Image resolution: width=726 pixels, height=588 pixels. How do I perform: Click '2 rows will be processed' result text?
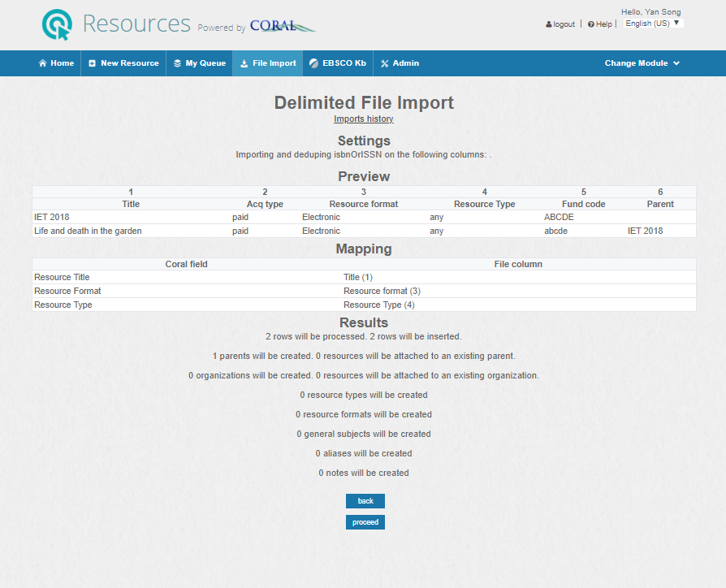coord(316,336)
